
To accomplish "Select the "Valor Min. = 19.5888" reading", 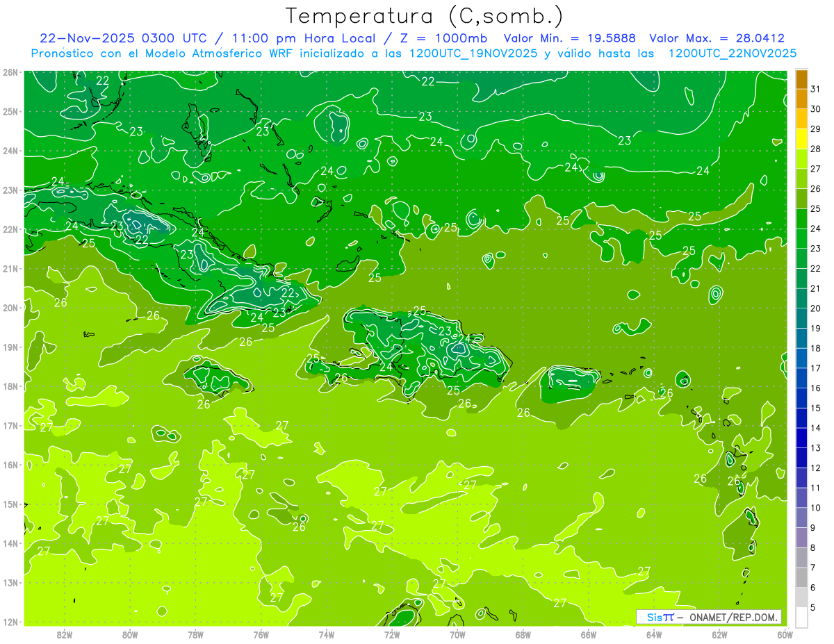I will click(x=569, y=38).
